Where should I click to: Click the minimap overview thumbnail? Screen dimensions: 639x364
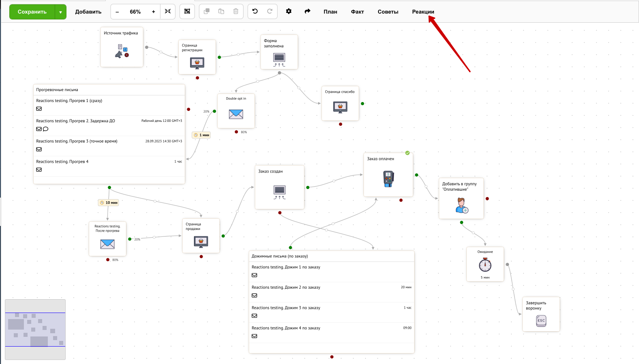point(35,329)
